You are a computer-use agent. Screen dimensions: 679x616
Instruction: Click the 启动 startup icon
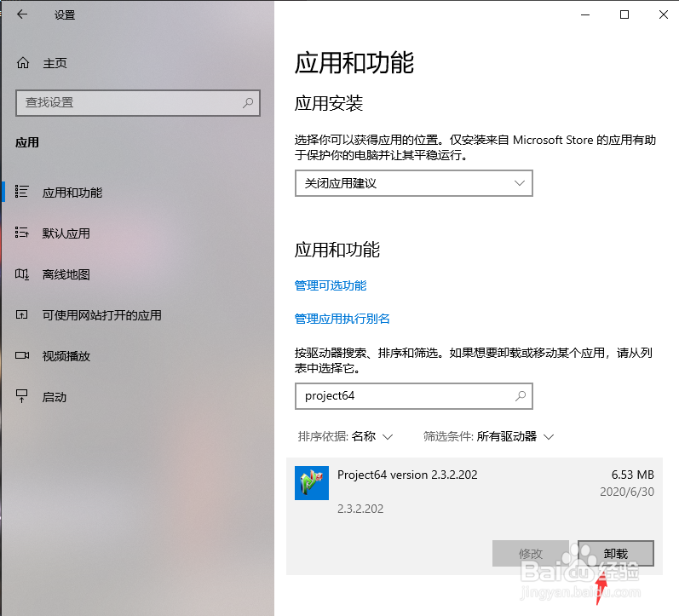[21, 396]
